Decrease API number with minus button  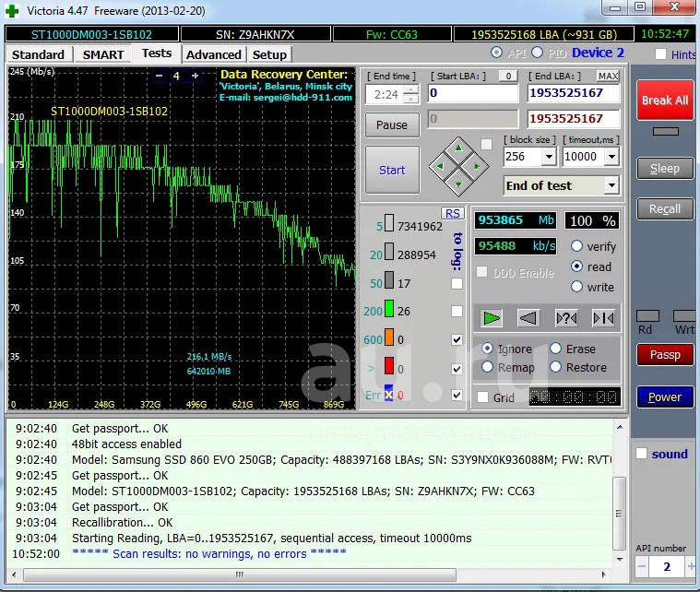coord(642,566)
